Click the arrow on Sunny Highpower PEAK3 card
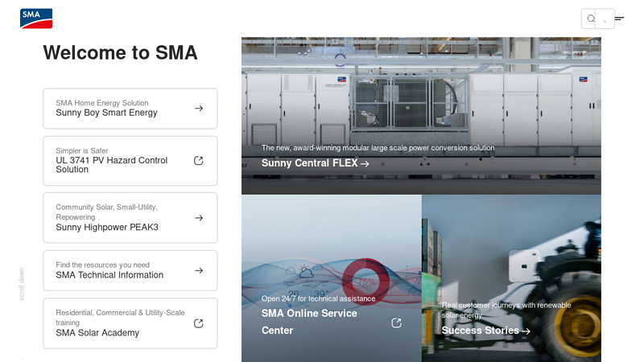This screenshot has width=644, height=362. click(199, 218)
